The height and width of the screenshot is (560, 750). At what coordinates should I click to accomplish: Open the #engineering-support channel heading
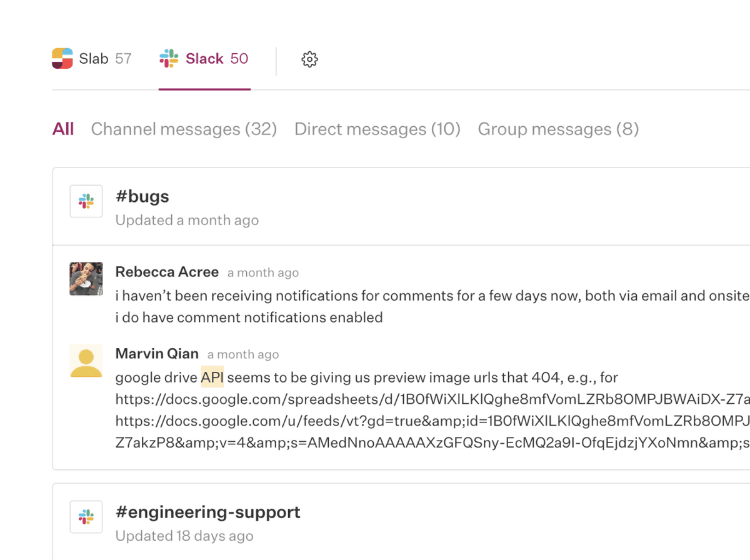tap(208, 512)
